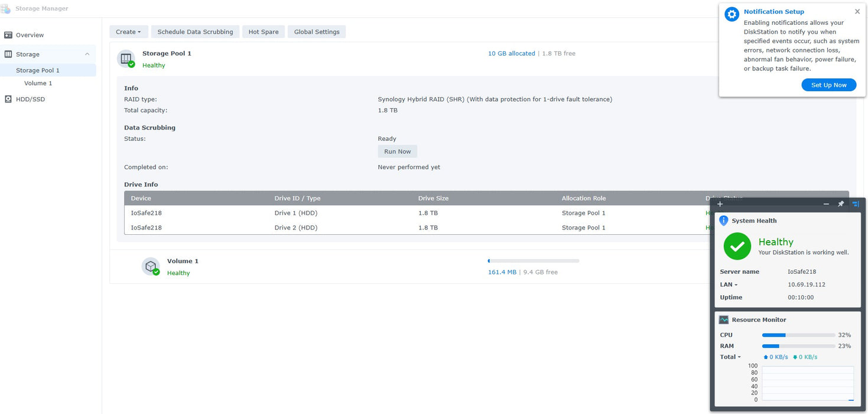The image size is (868, 414).
Task: Pin the widget panel with pin icon
Action: click(841, 204)
